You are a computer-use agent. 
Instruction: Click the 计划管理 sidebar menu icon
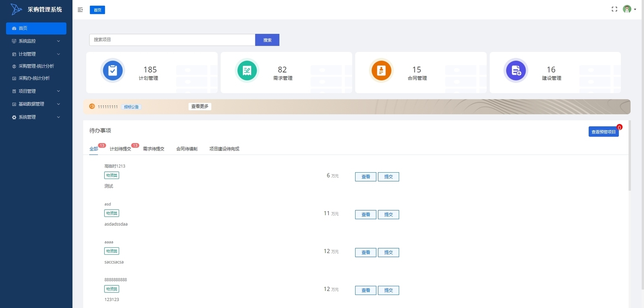click(14, 54)
